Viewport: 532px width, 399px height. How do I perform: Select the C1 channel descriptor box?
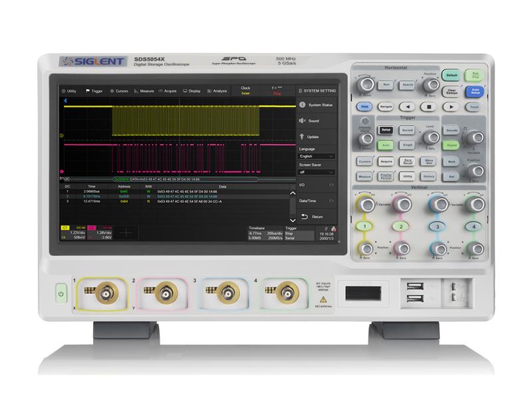tap(72, 232)
